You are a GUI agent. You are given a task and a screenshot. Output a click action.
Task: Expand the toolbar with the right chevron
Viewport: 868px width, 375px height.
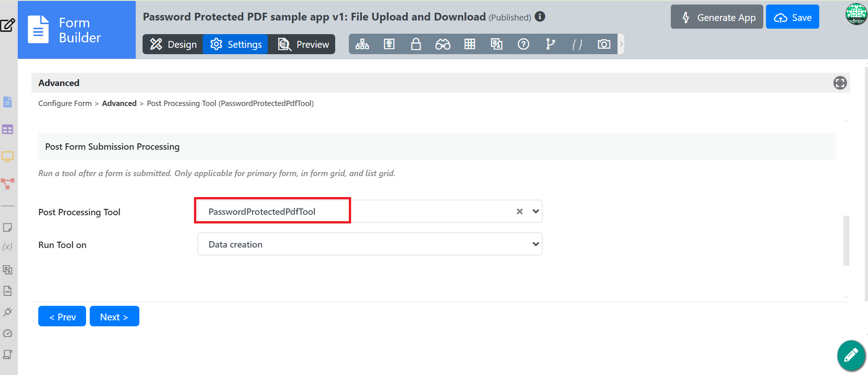pyautogui.click(x=621, y=44)
